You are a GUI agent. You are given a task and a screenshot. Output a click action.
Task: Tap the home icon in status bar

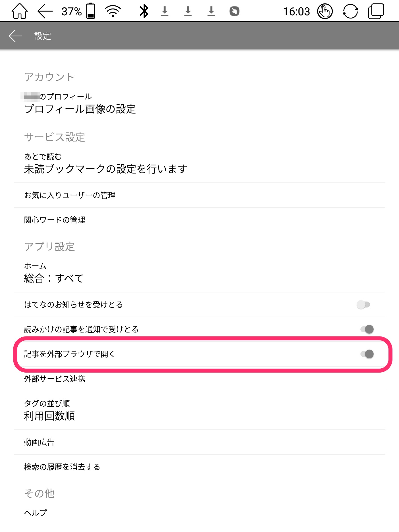coord(20,11)
